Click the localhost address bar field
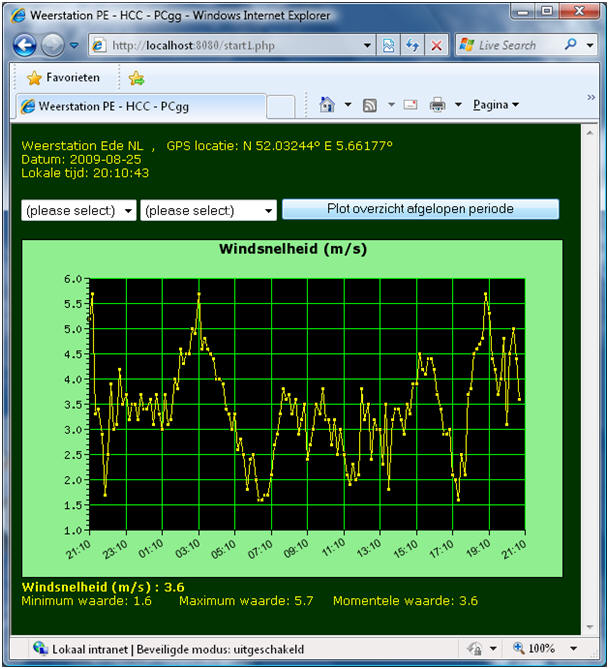The height and width of the screenshot is (669, 609). point(240,45)
